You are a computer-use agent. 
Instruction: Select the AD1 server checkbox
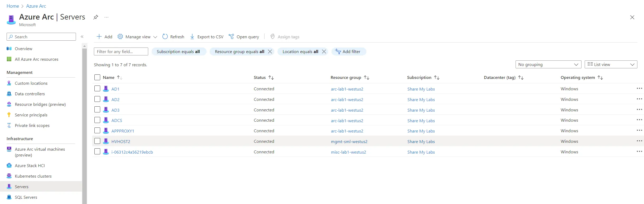97,89
